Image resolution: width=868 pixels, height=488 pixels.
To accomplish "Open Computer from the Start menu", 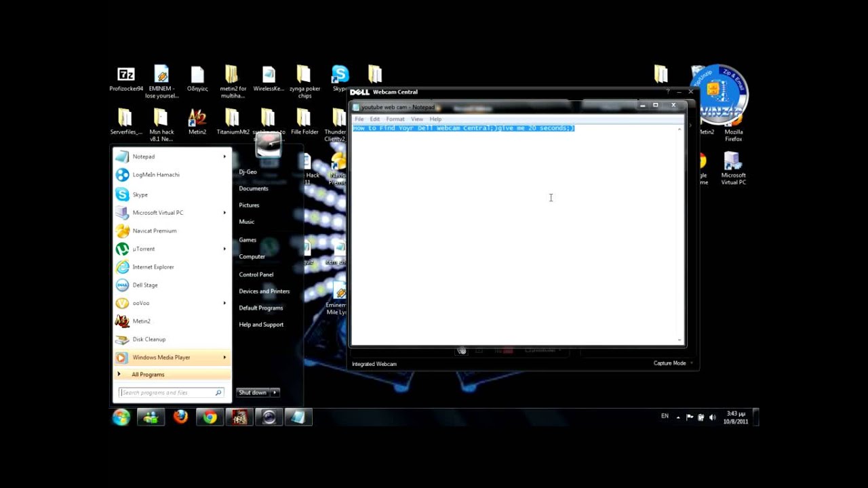I will (252, 257).
